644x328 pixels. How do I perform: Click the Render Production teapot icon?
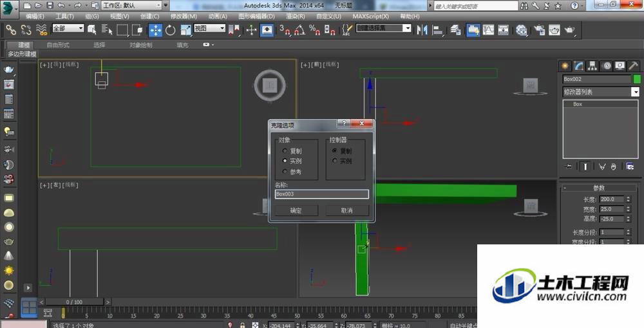[x=570, y=30]
